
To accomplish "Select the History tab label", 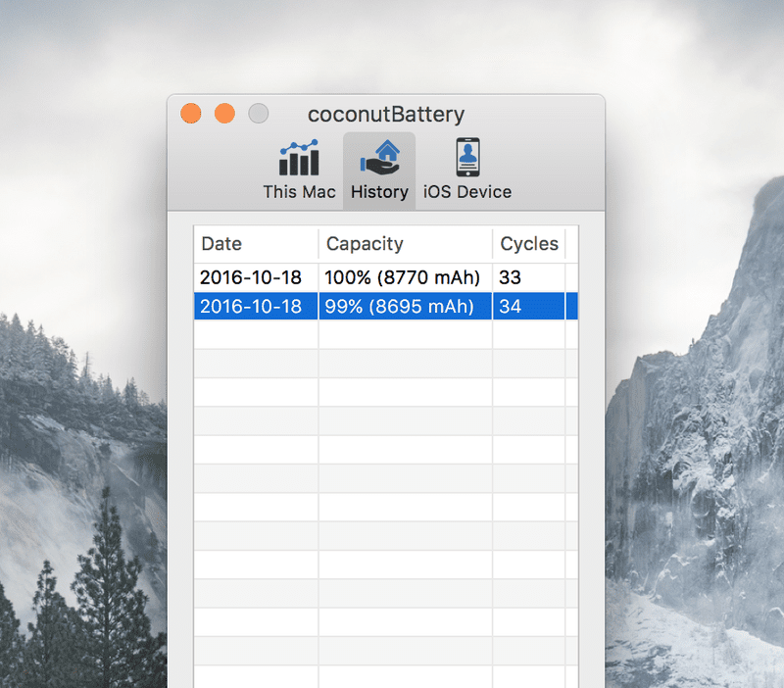I will coord(379,192).
